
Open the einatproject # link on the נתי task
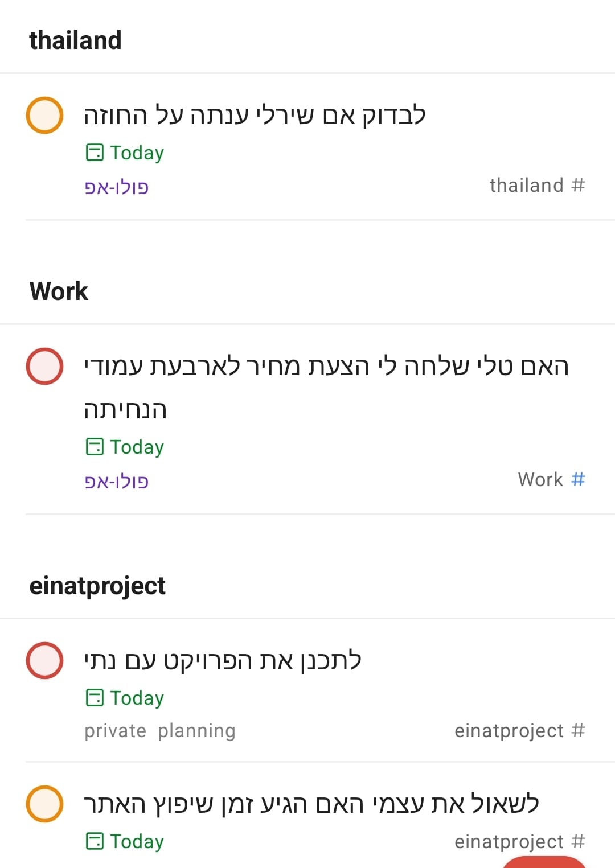[519, 731]
